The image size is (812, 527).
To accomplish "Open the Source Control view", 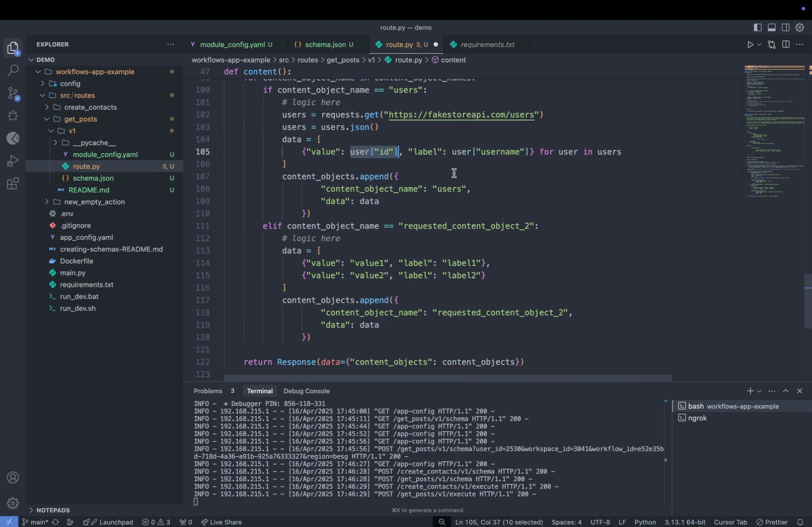I will click(13, 93).
